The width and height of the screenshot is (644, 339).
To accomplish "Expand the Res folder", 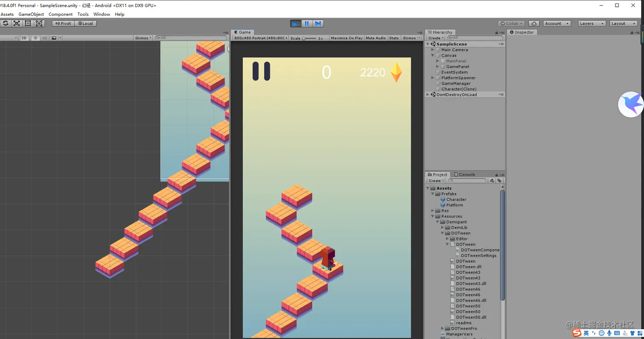I will pos(433,211).
